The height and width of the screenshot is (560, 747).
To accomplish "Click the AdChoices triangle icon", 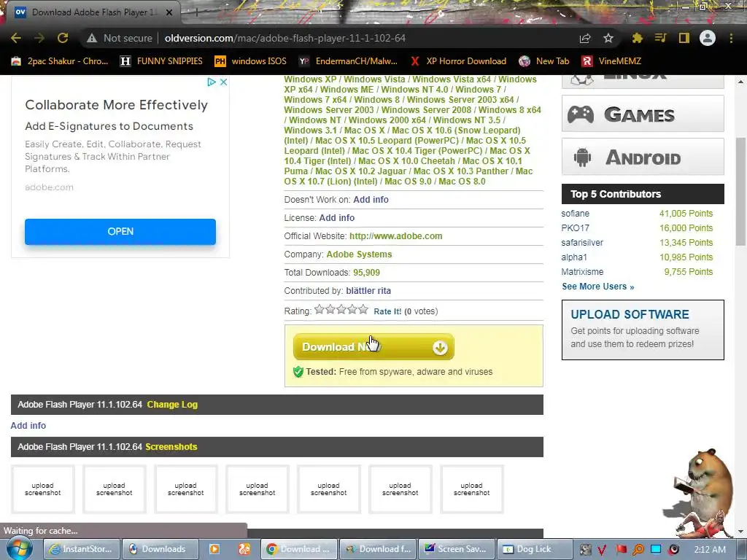I will pos(212,82).
